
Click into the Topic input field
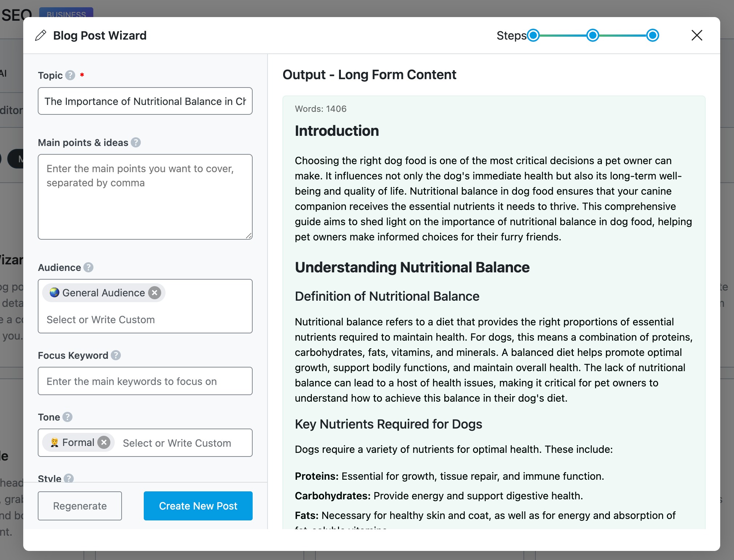tap(145, 101)
